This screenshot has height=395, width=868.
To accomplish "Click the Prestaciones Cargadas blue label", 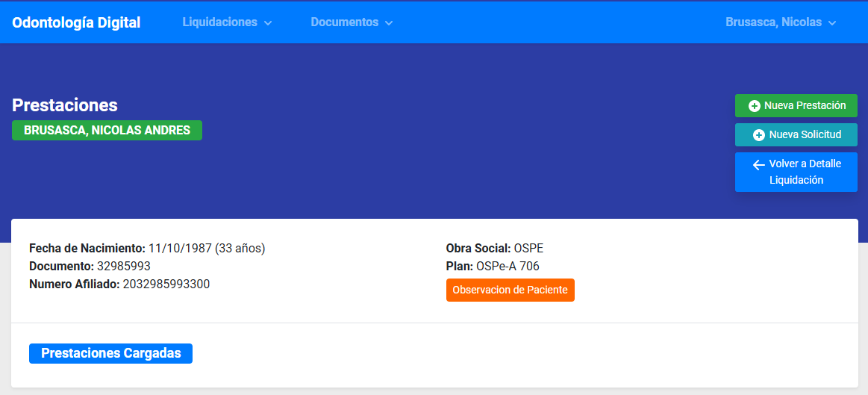I will (x=110, y=353).
